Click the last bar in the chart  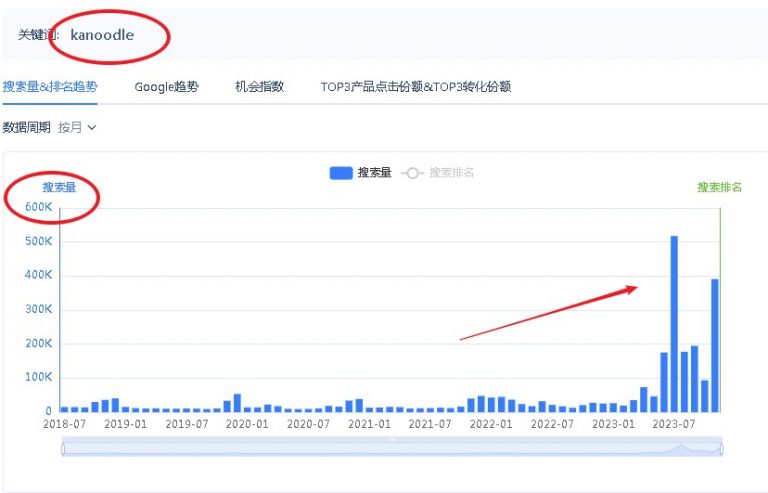(715, 345)
